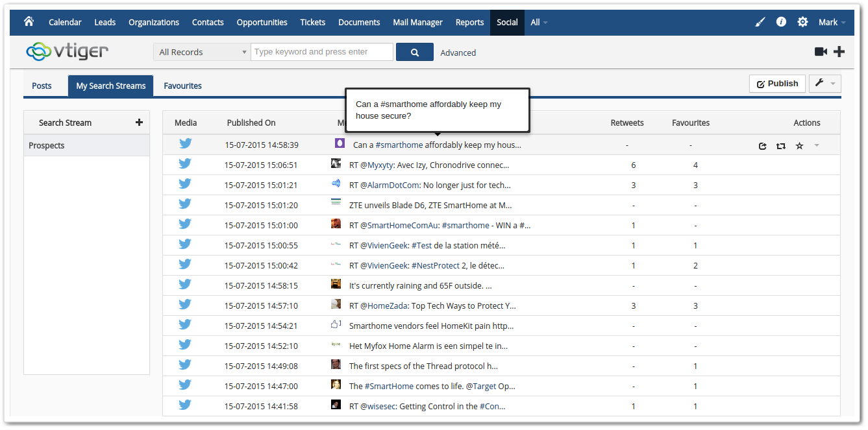Open the video tutorial camera icon
The width and height of the screenshot is (868, 430).
point(821,51)
